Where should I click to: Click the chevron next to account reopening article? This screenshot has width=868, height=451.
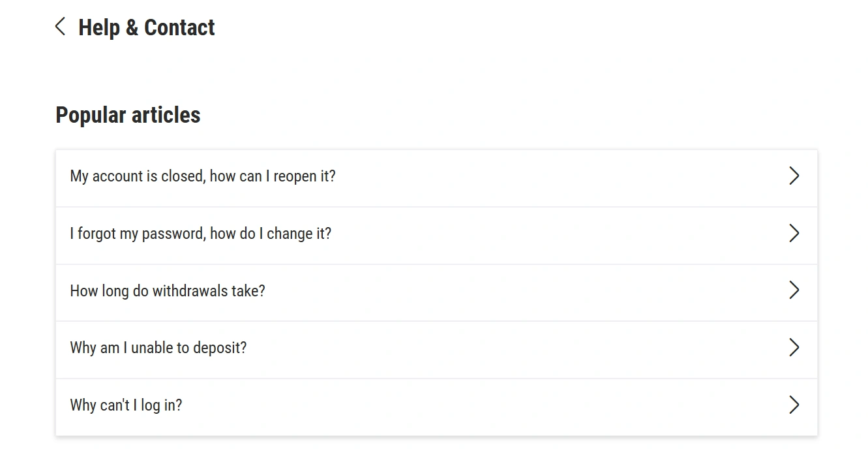(x=794, y=176)
